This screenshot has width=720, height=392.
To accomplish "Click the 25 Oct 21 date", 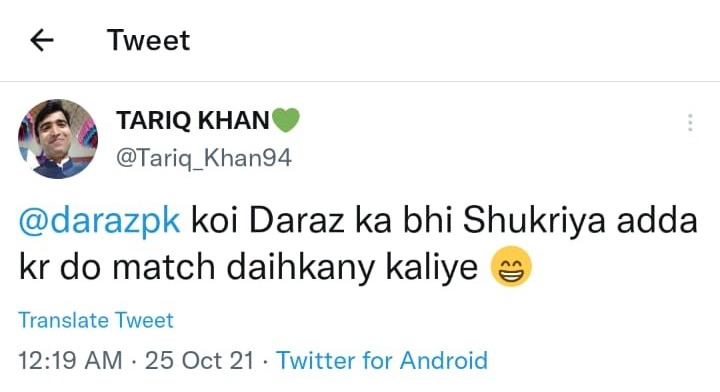I will 199,360.
